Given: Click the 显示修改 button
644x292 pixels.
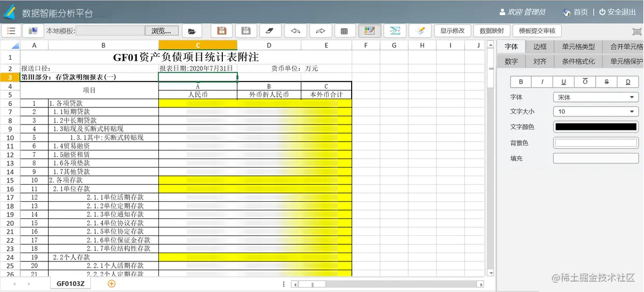Looking at the screenshot, I should [x=452, y=31].
